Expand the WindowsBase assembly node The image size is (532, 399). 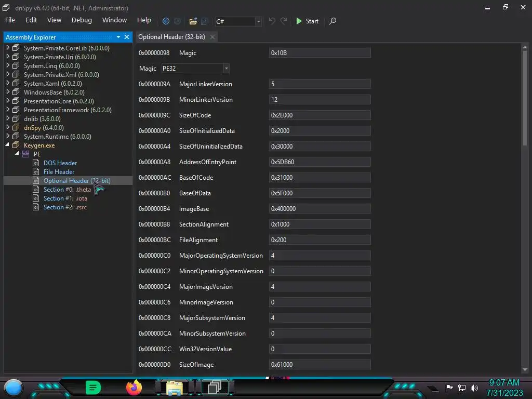click(x=8, y=92)
